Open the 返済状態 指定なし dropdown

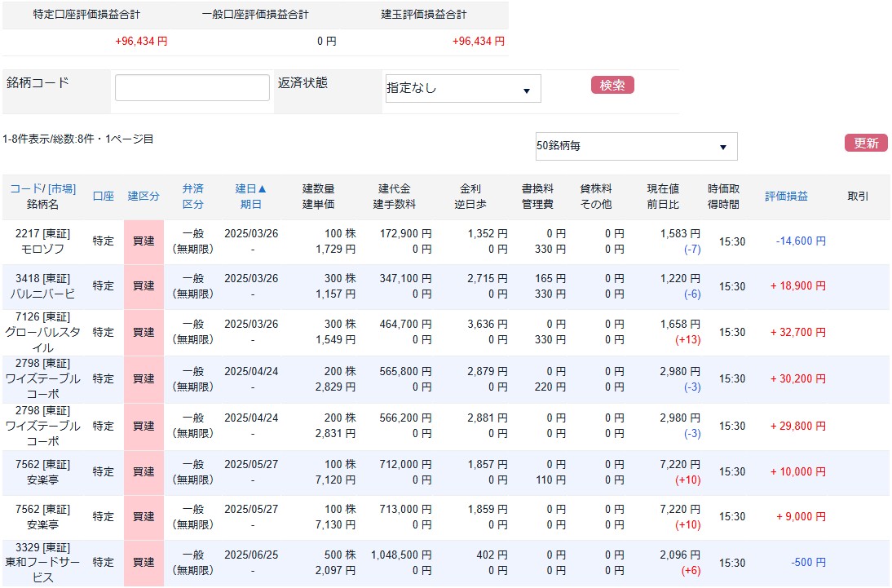click(x=463, y=88)
